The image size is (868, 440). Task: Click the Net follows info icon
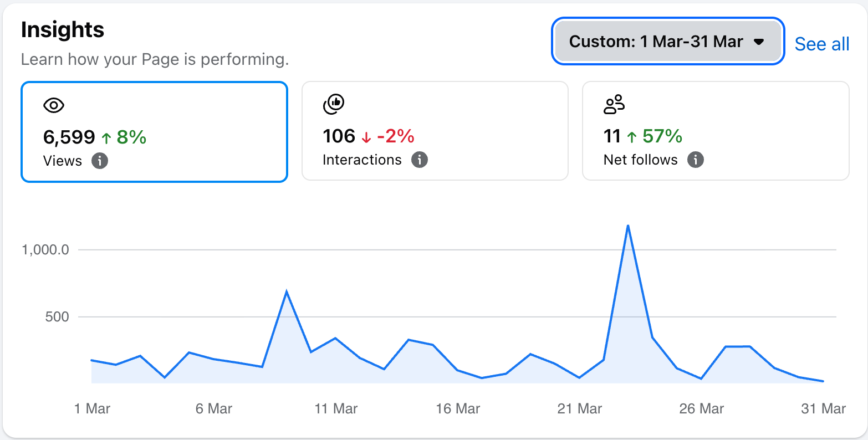pos(696,160)
